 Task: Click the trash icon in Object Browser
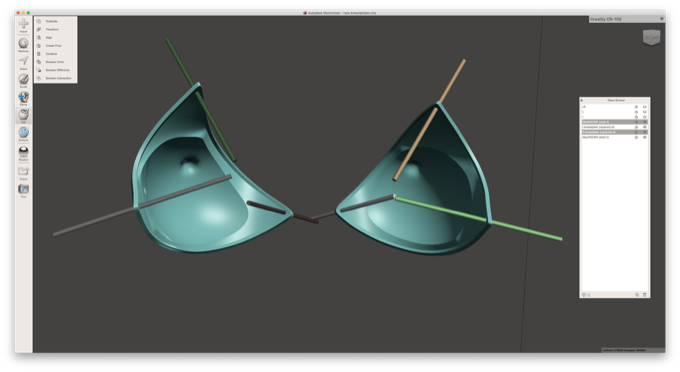coord(644,294)
